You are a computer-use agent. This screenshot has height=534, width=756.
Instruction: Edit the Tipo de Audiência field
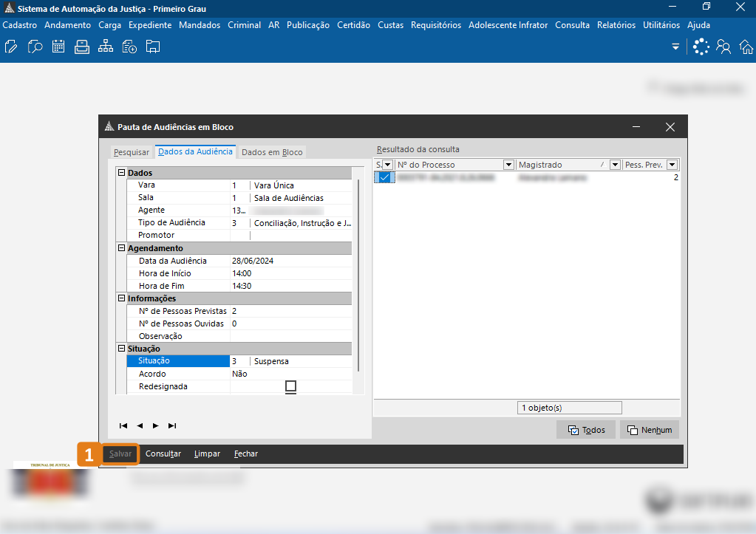coord(291,223)
